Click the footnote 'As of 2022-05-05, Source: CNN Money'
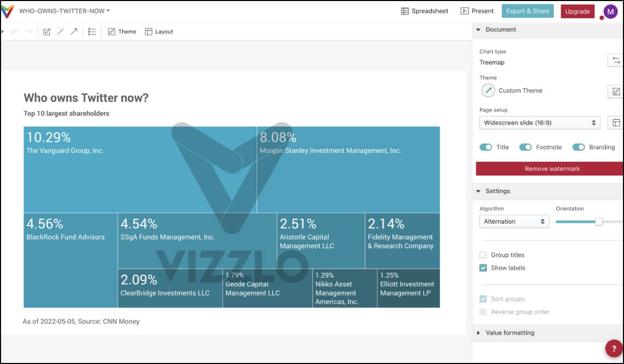 coord(81,321)
